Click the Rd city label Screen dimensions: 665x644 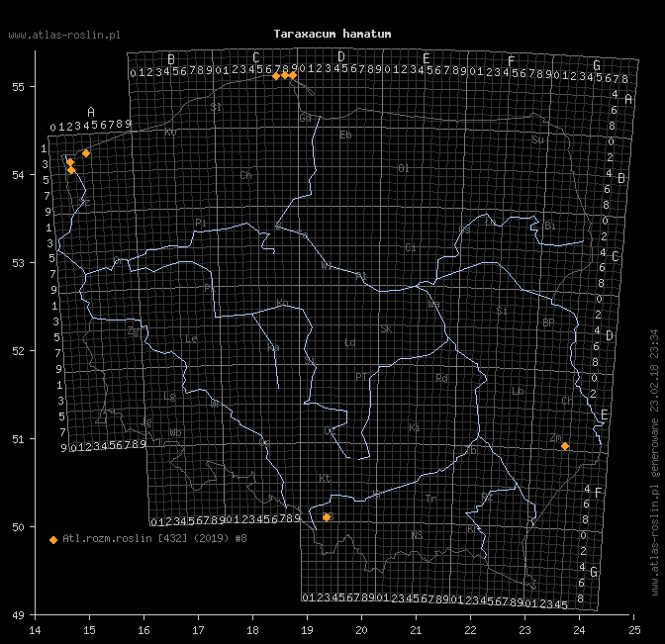tap(442, 378)
